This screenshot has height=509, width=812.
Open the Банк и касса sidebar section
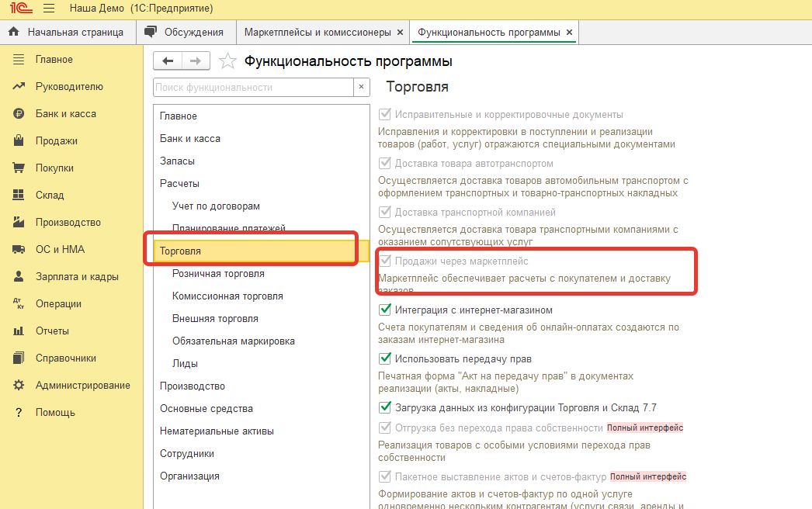[65, 113]
